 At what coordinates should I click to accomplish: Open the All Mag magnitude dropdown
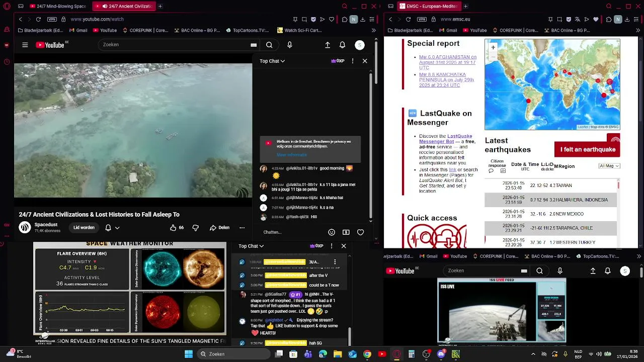609,166
